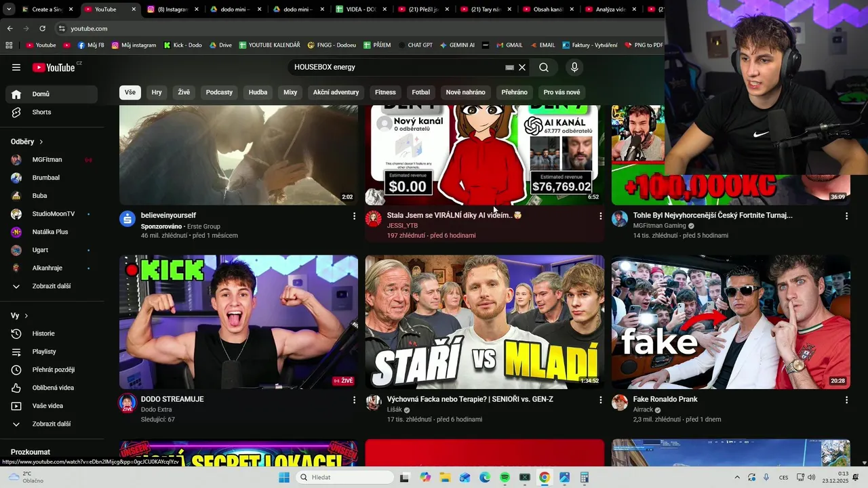Click the search magnifier button
Screen dimensions: 868x488
tap(544, 67)
